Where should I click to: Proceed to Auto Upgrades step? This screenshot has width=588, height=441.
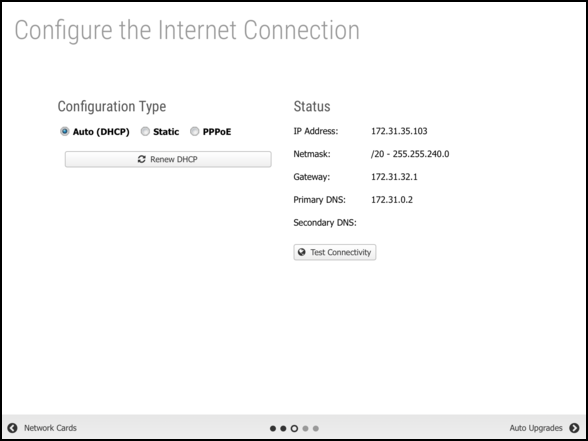pos(536,428)
